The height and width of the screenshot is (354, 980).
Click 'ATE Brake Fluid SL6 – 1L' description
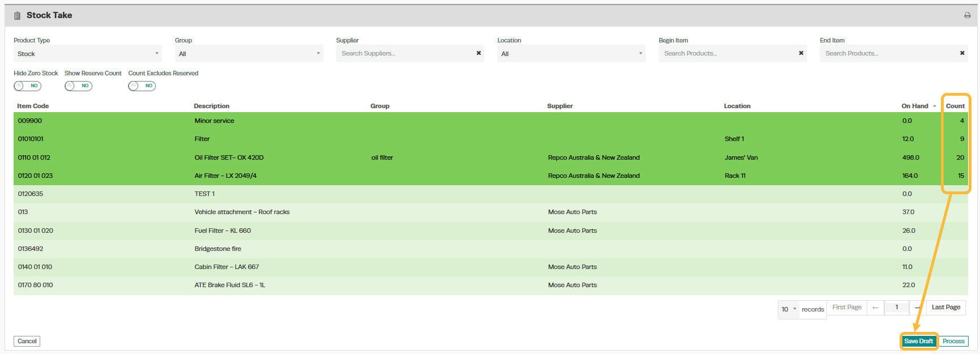tap(229, 285)
